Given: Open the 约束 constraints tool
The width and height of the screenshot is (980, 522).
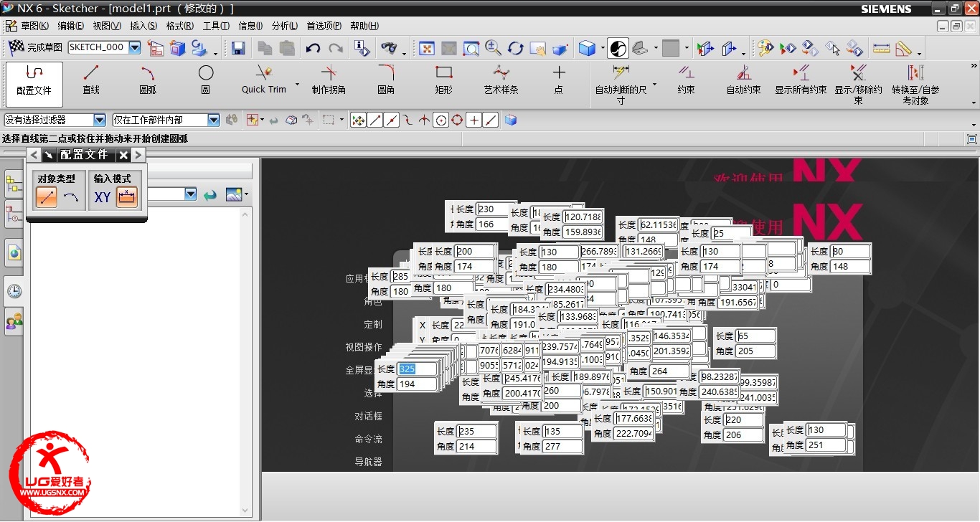Looking at the screenshot, I should (x=686, y=80).
